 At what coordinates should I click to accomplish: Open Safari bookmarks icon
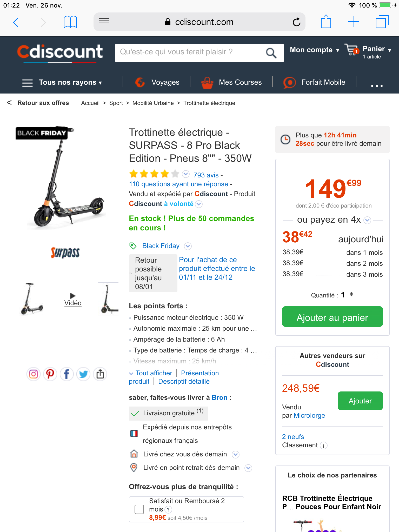tap(70, 22)
